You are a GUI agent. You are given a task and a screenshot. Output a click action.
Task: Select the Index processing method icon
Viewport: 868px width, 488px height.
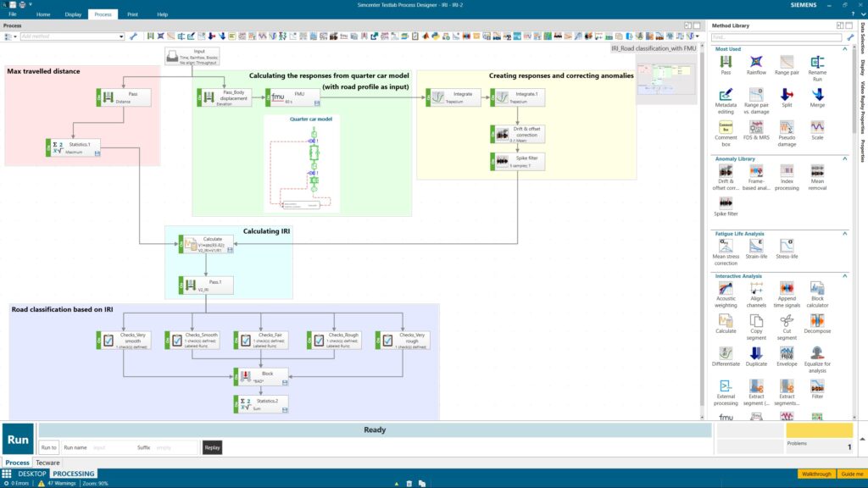[787, 171]
